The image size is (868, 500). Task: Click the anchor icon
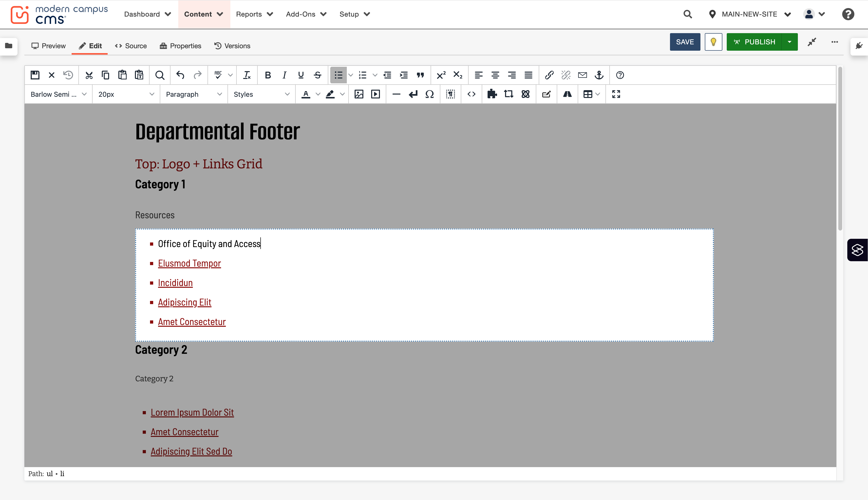click(599, 75)
